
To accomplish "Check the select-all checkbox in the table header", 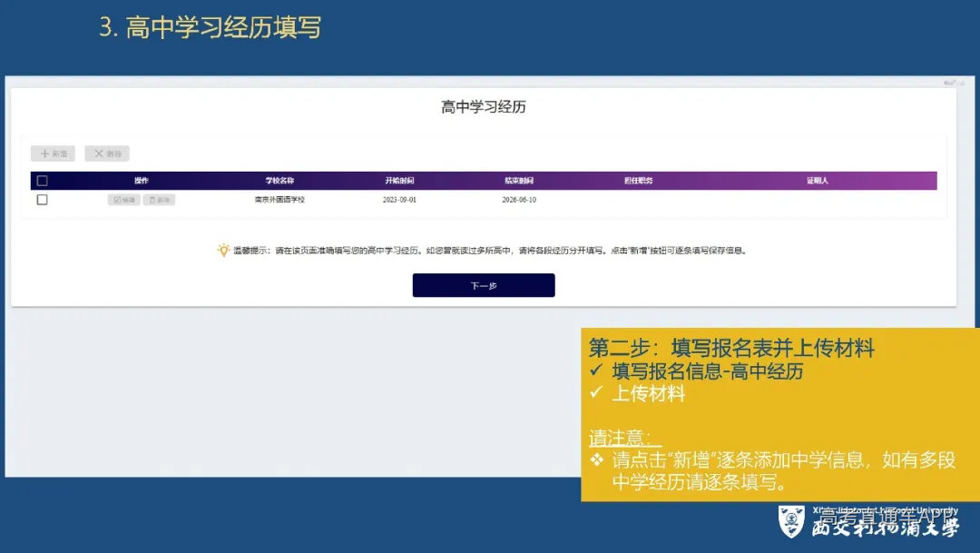I will [x=43, y=182].
